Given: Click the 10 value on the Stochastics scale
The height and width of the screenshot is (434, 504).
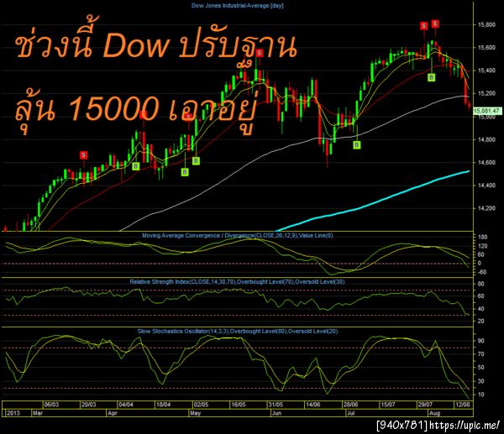Looking at the screenshot, I should click(x=480, y=395).
